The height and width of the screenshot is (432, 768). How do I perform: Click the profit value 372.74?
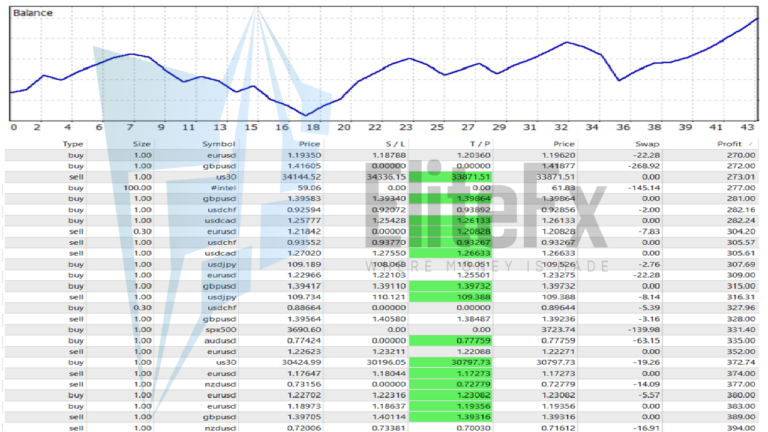[741, 363]
